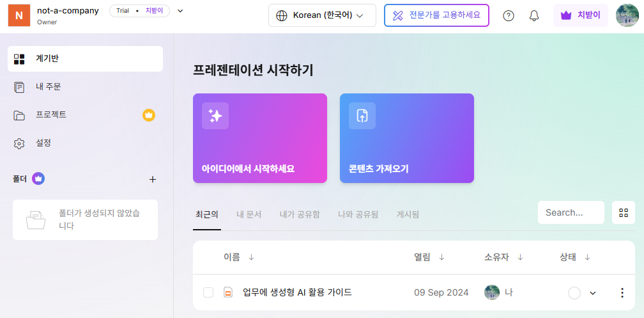Click the orange N workspace logo
This screenshot has height=318, width=644.
(19, 15)
